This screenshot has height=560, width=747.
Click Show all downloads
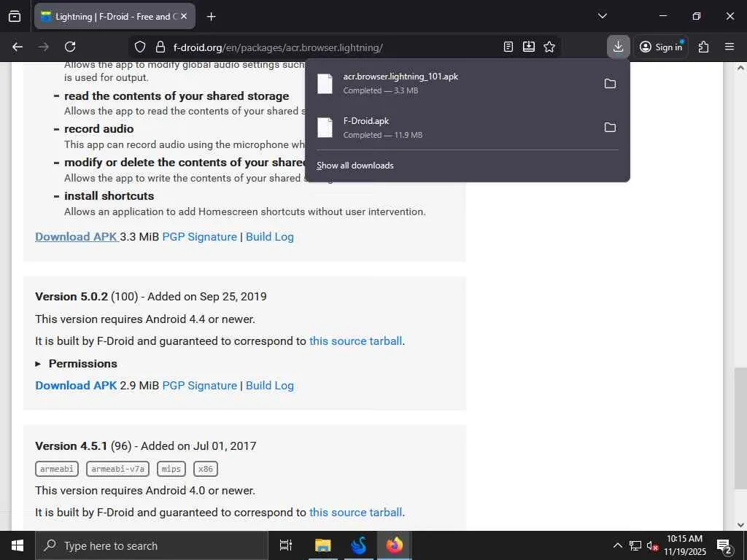click(x=355, y=166)
